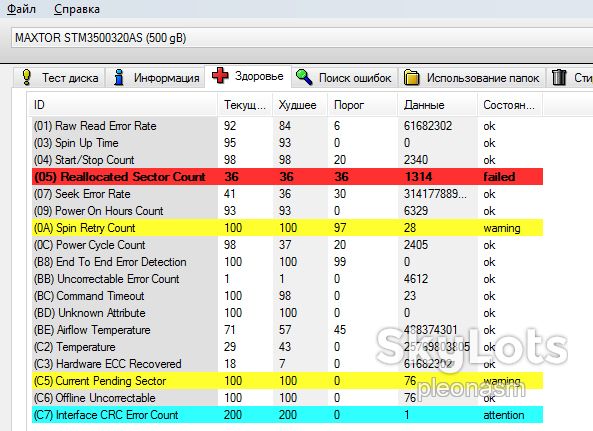
Task: Select the (07) Seek Error Rate row
Action: (287, 194)
